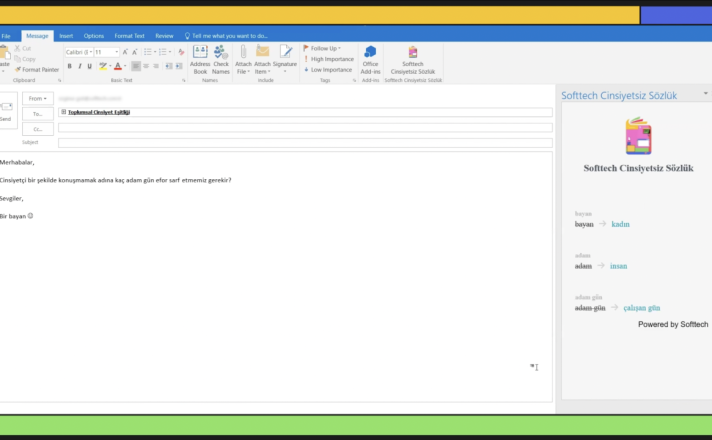The image size is (712, 440).
Task: Switch to the Insert tab
Action: [x=66, y=36]
